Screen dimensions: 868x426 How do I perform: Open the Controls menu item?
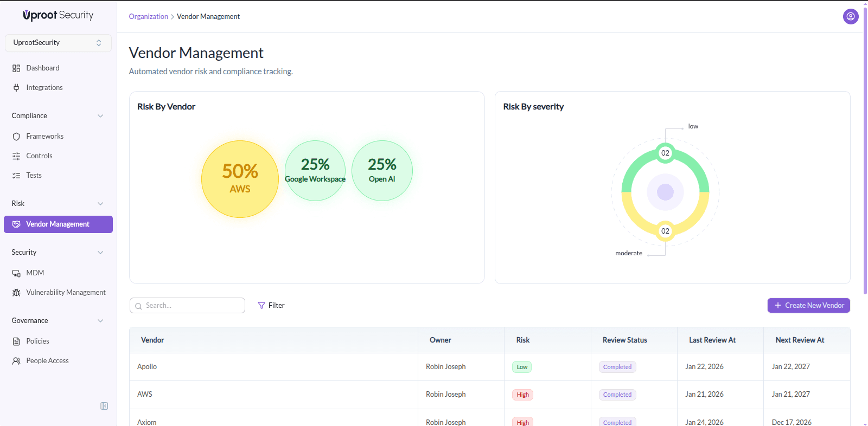pos(39,156)
